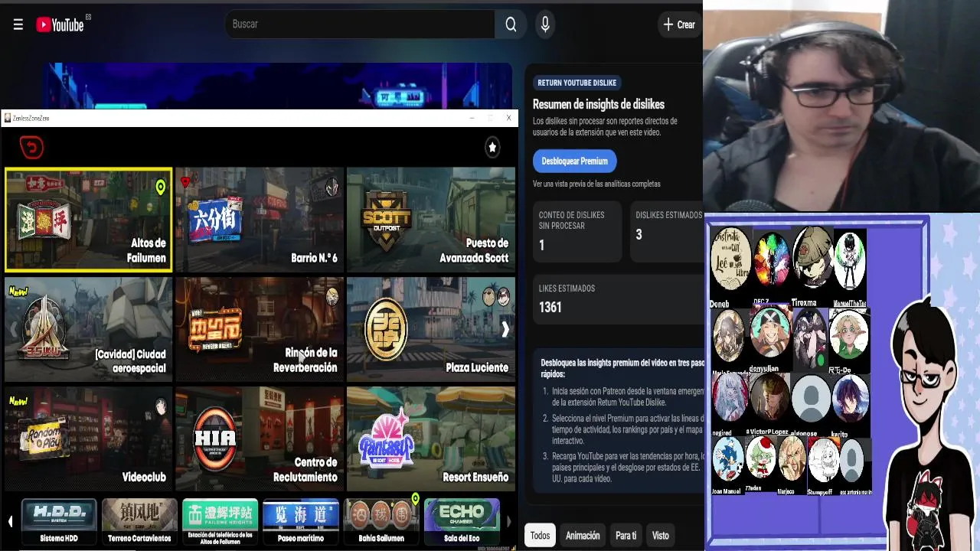Click the Crear create button
The width and height of the screenshot is (980, 551).
tap(679, 24)
